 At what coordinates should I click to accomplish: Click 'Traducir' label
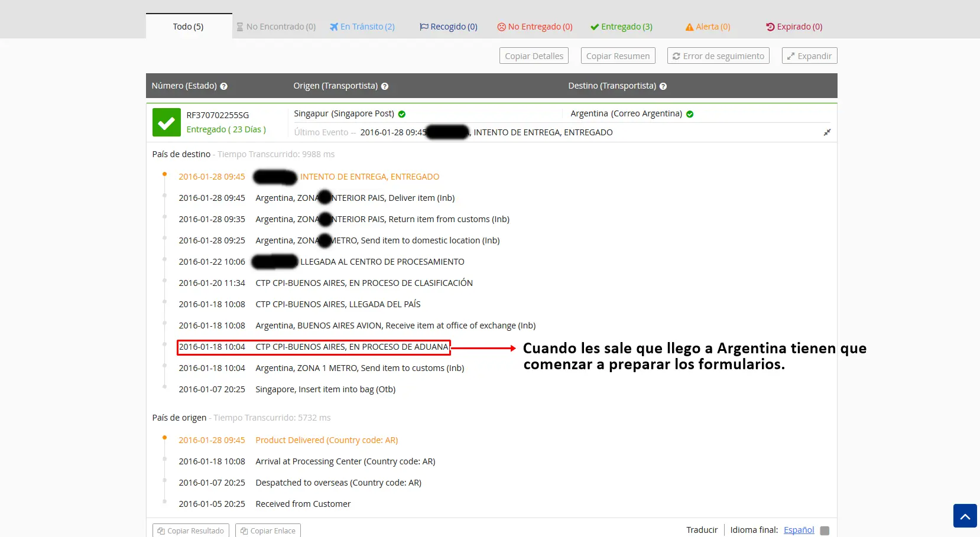tap(702, 530)
